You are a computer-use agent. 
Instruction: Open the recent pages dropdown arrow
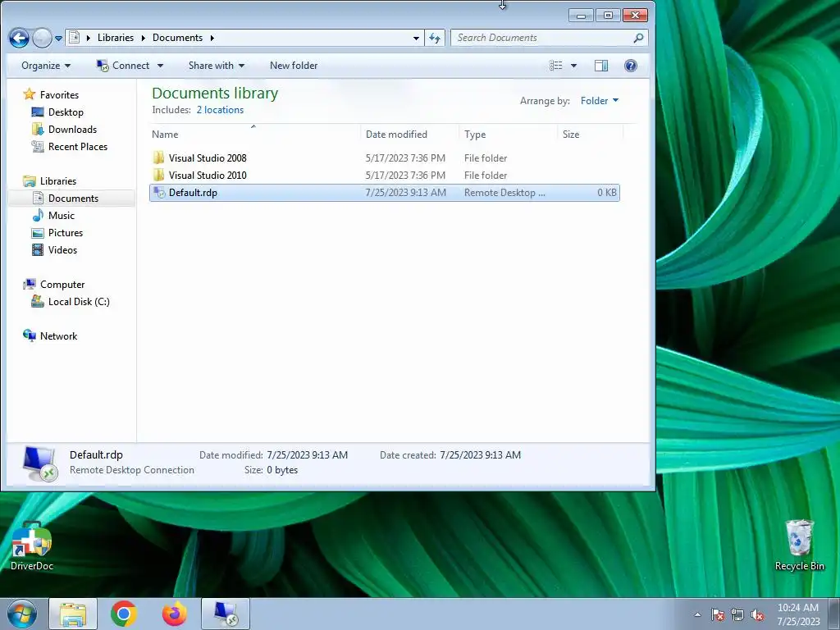coord(58,38)
